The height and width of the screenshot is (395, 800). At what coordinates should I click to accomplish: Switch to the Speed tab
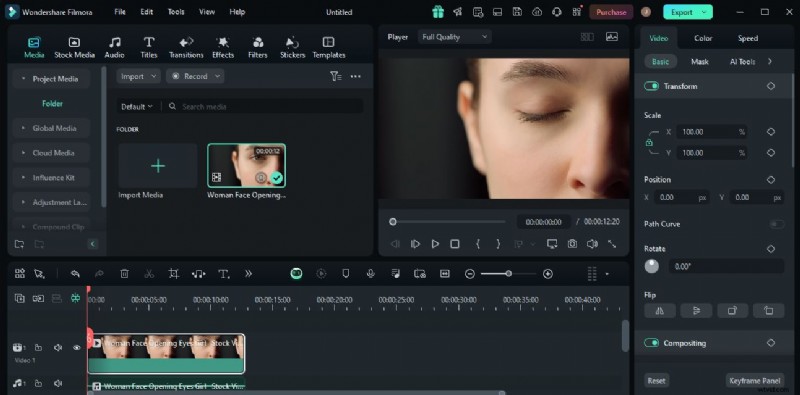pos(748,38)
